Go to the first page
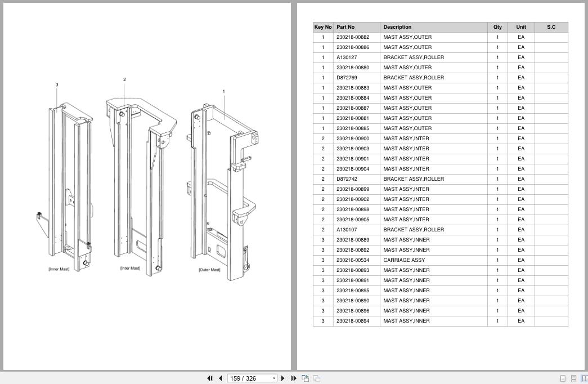 click(210, 378)
